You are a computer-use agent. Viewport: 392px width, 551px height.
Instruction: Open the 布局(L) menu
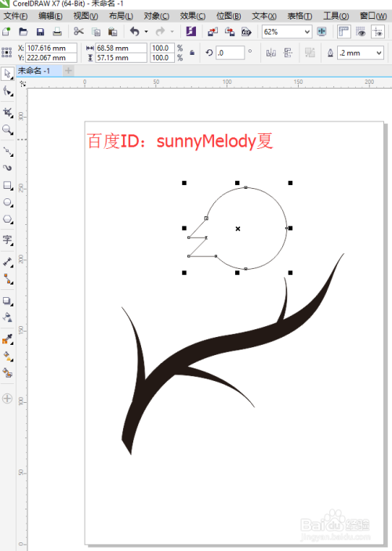click(x=121, y=16)
